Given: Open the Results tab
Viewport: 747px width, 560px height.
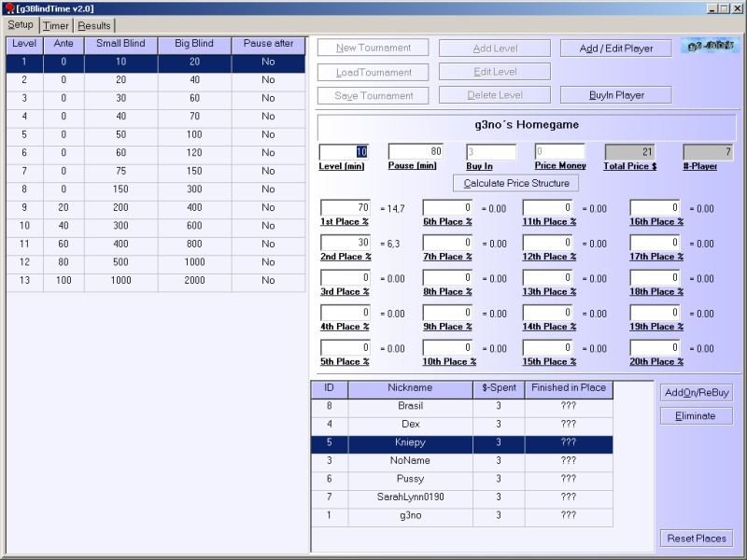Looking at the screenshot, I should coord(94,26).
